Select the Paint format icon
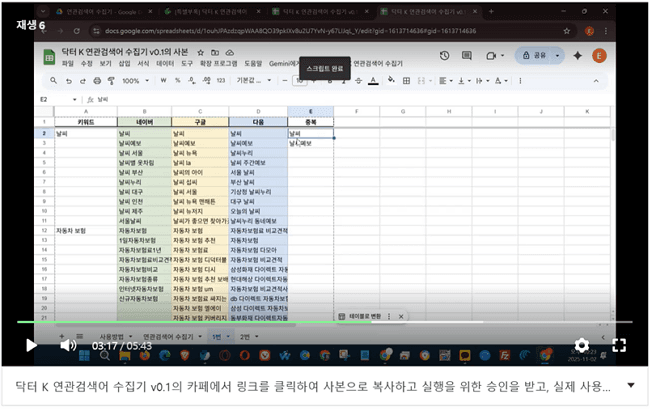The height and width of the screenshot is (411, 652). pyautogui.click(x=110, y=81)
